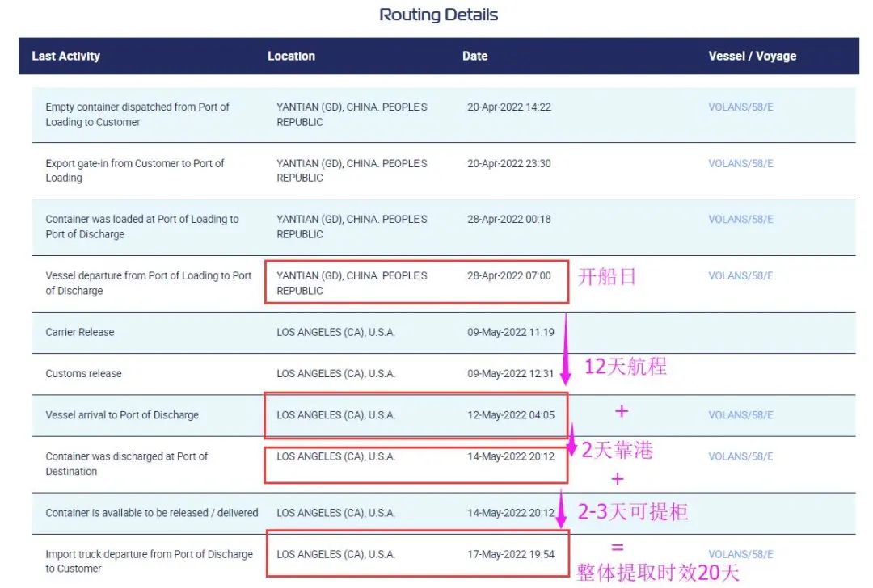Screen dimensions: 873x588
Task: Open VOLANS/58/E link in Export gate-in row
Action: (740, 163)
